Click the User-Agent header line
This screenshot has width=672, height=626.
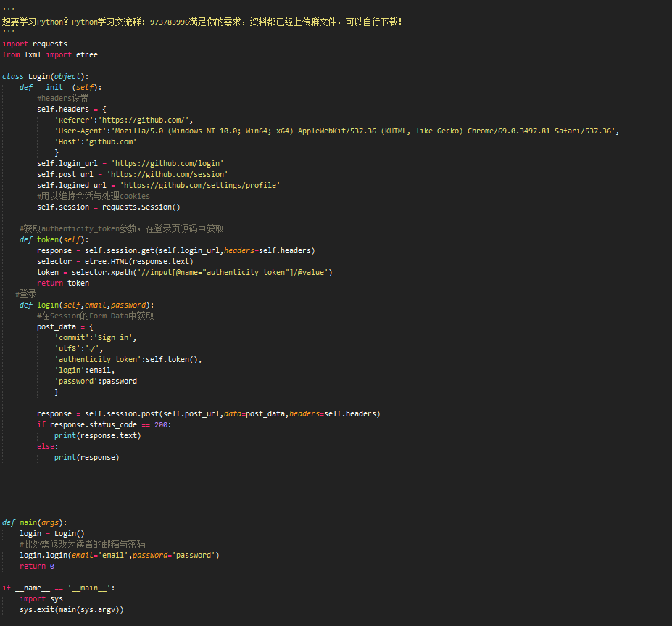pos(337,131)
